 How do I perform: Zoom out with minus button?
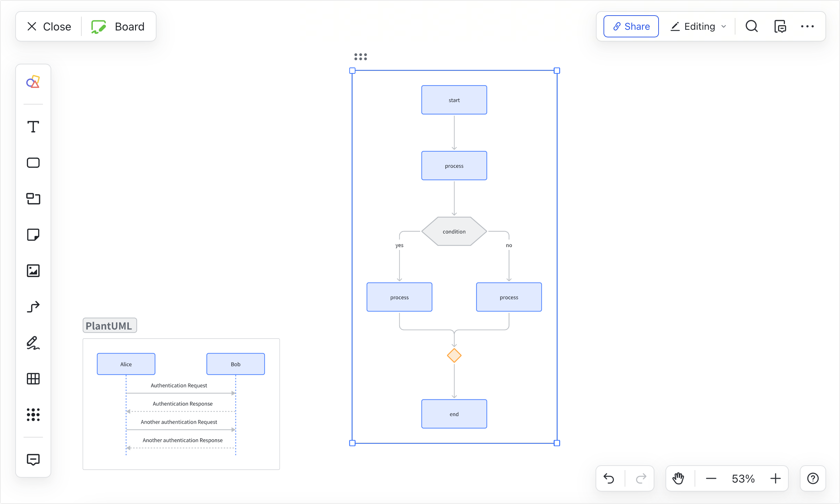click(711, 478)
